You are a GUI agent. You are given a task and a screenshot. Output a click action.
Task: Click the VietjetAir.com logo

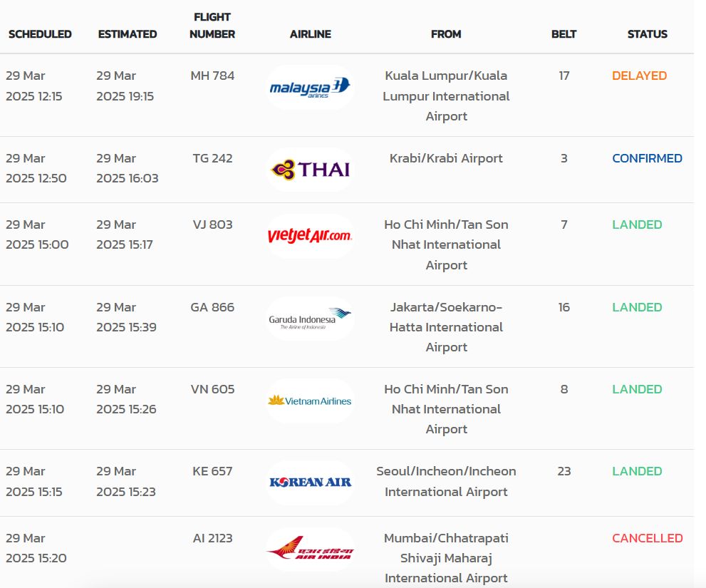tap(310, 236)
